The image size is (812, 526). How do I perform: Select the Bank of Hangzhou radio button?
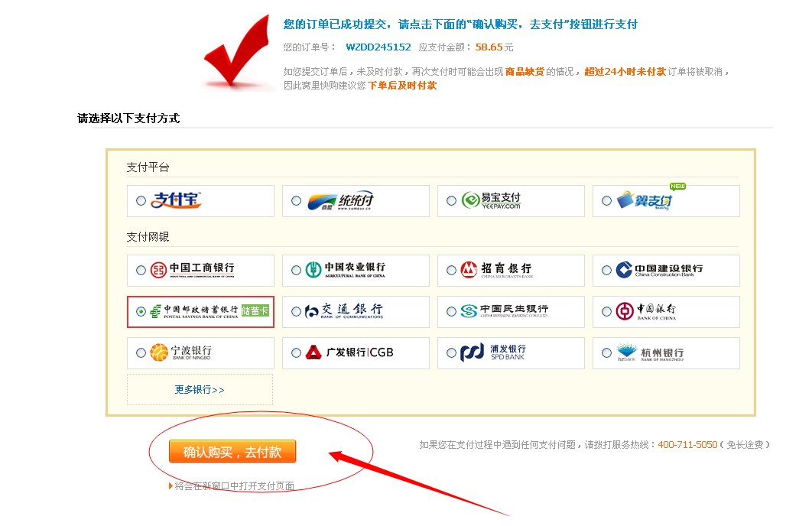(606, 353)
